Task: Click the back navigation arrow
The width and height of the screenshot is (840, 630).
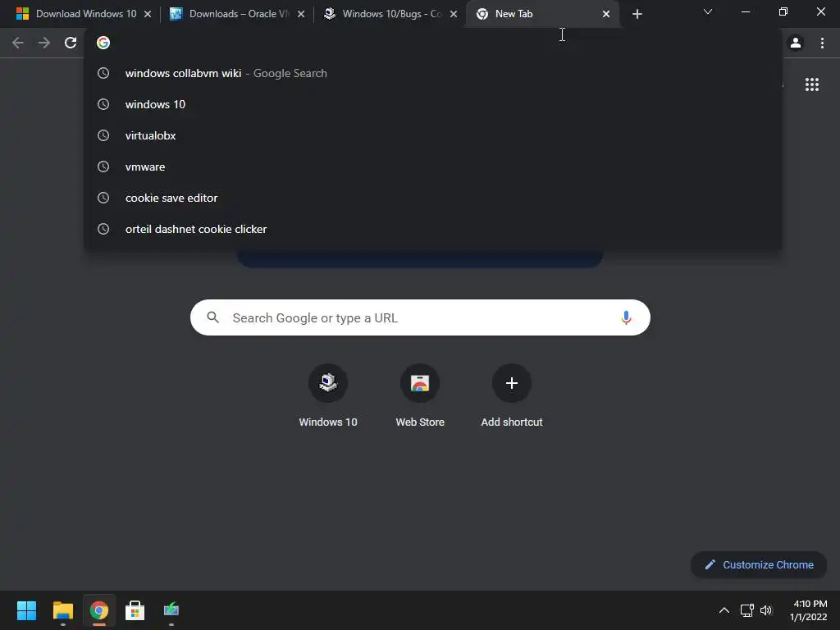Action: pos(18,43)
